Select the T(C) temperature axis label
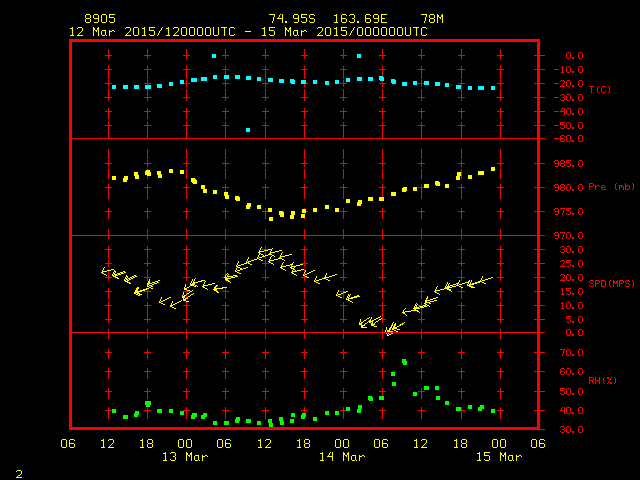640x480 pixels. 599,90
